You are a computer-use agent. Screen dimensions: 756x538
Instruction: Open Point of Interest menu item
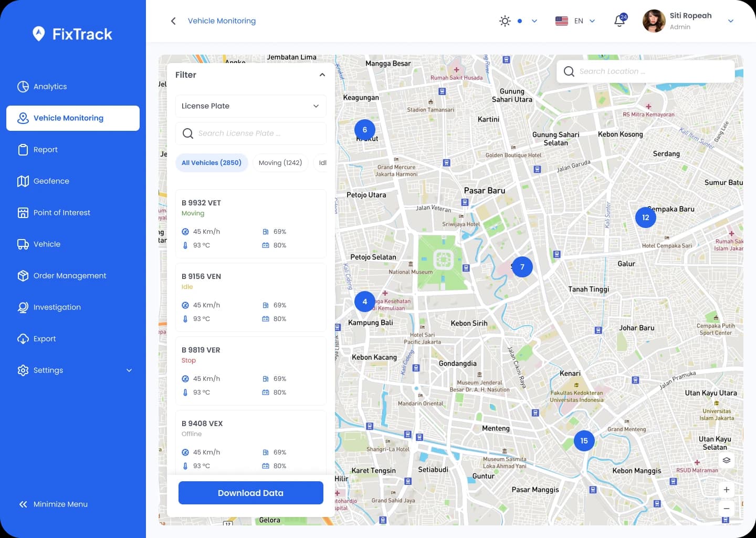[73, 213]
